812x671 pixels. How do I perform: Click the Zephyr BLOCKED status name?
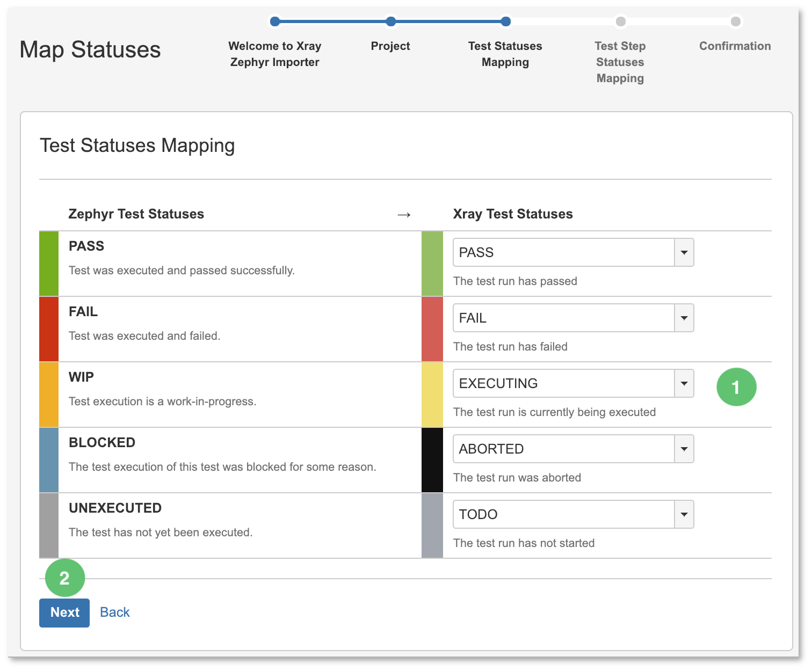coord(102,442)
